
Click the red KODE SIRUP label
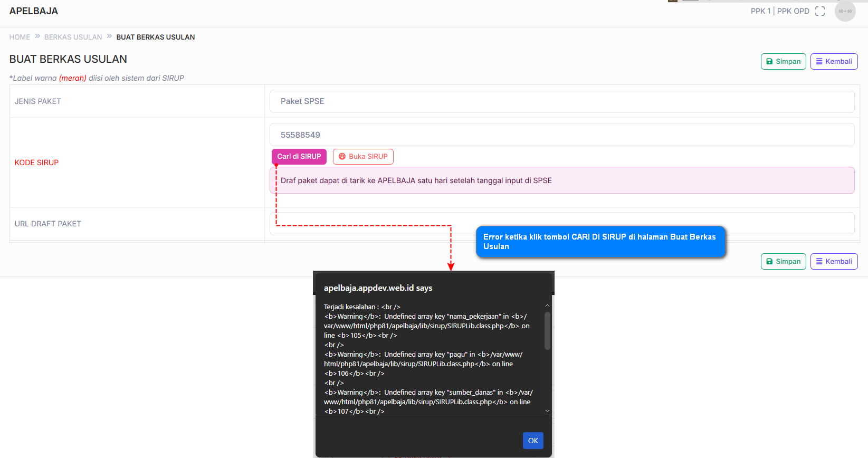36,163
